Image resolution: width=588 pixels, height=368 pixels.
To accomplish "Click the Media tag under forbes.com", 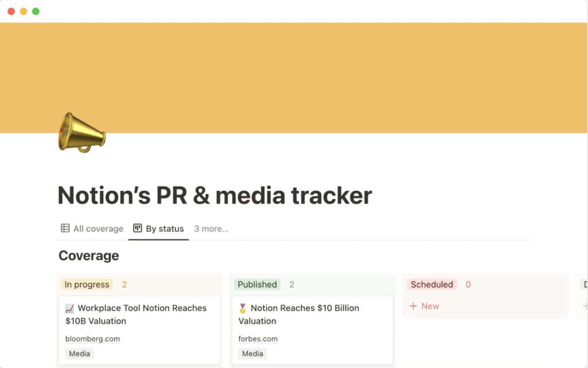I will point(253,354).
